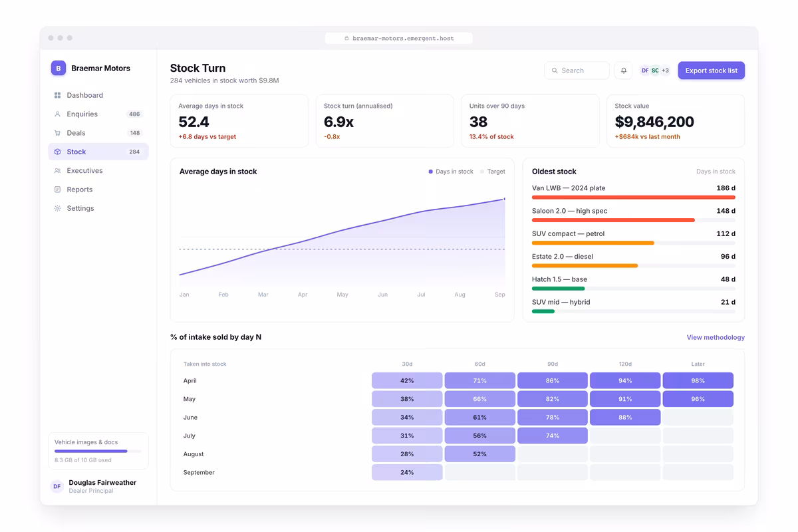Click the braemar-motors.emergent.host address bar
Screen dimensions: 798x532
(x=399, y=39)
